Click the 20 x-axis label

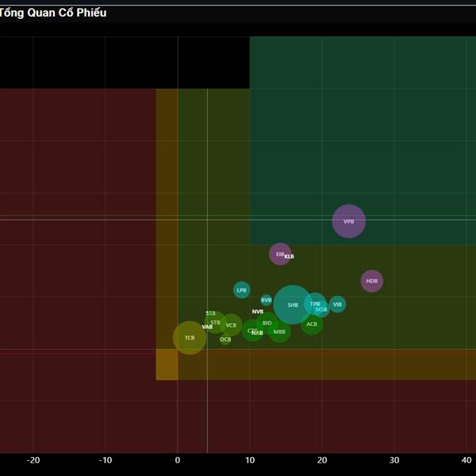click(322, 460)
